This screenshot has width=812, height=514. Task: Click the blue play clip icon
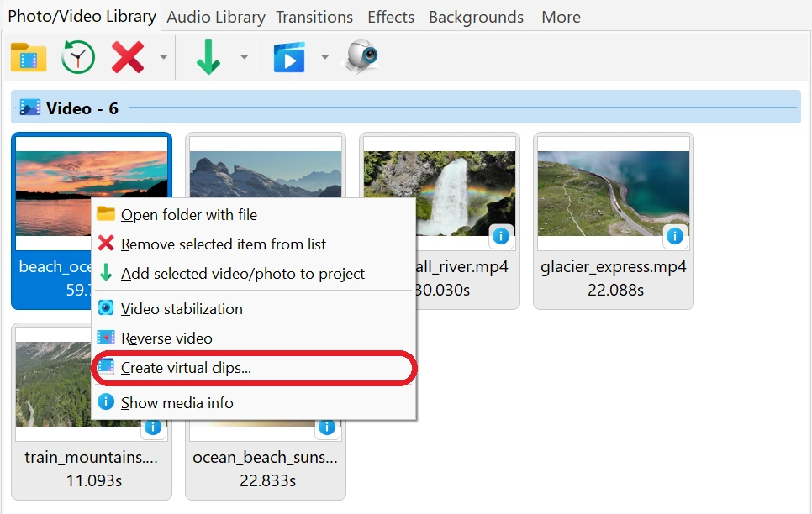tap(289, 57)
